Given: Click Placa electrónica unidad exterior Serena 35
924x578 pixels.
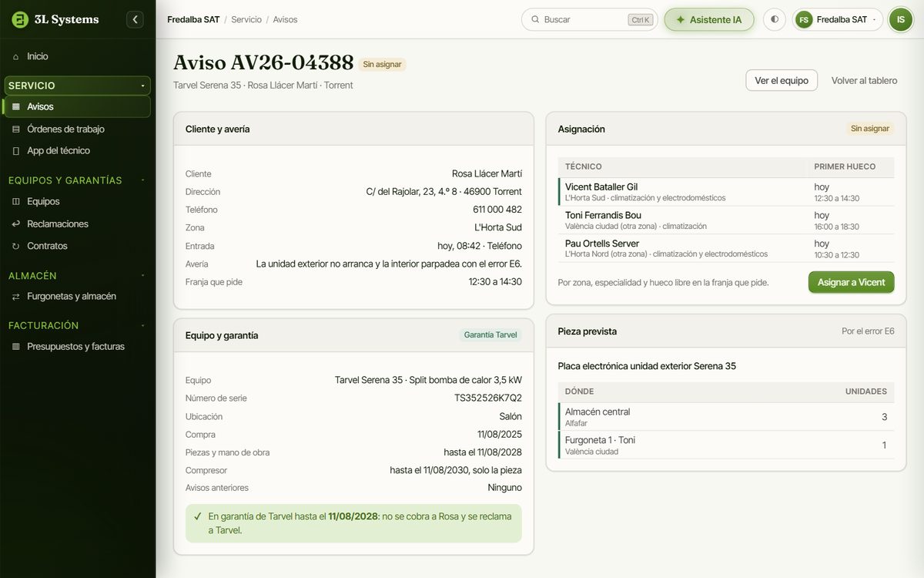Looking at the screenshot, I should (647, 366).
